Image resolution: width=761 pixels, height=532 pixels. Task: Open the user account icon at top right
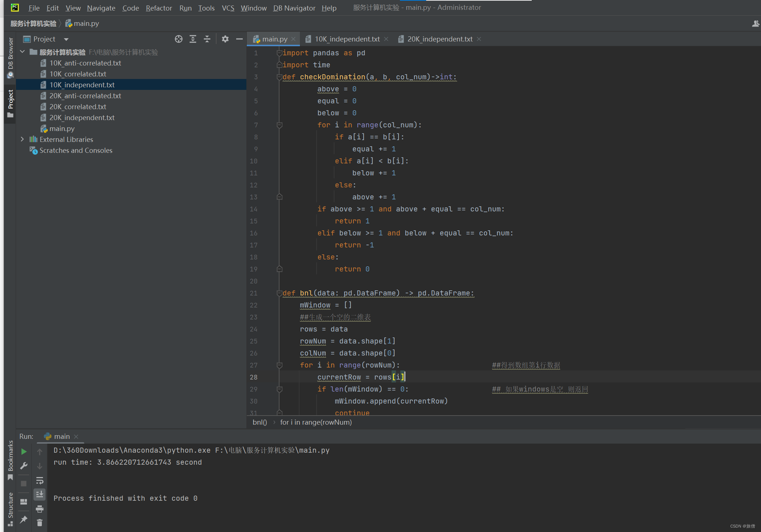756,24
